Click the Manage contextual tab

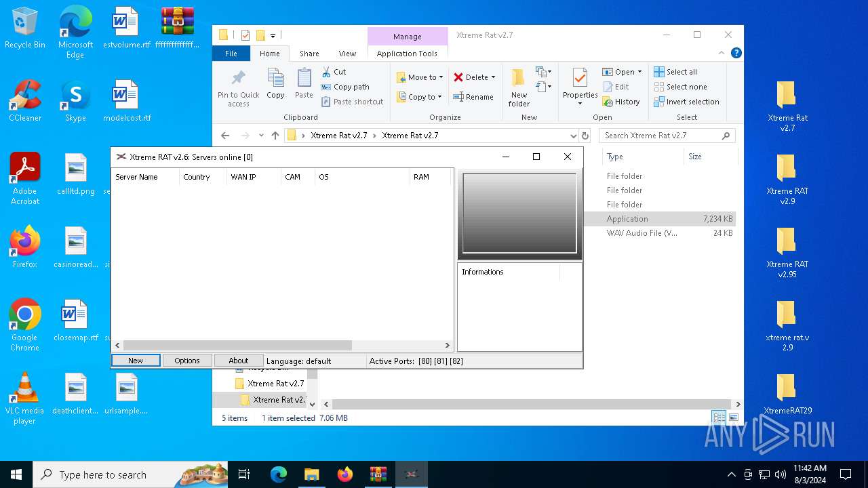point(408,37)
